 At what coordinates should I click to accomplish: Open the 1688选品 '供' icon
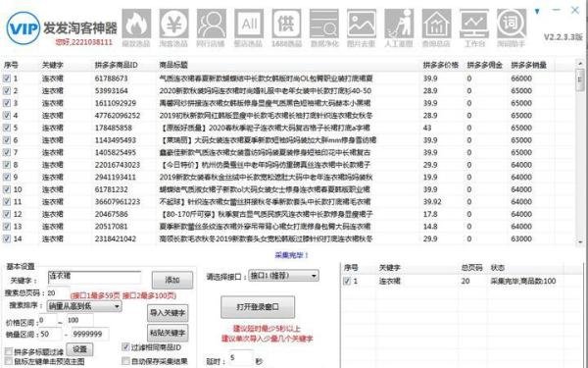(x=286, y=24)
